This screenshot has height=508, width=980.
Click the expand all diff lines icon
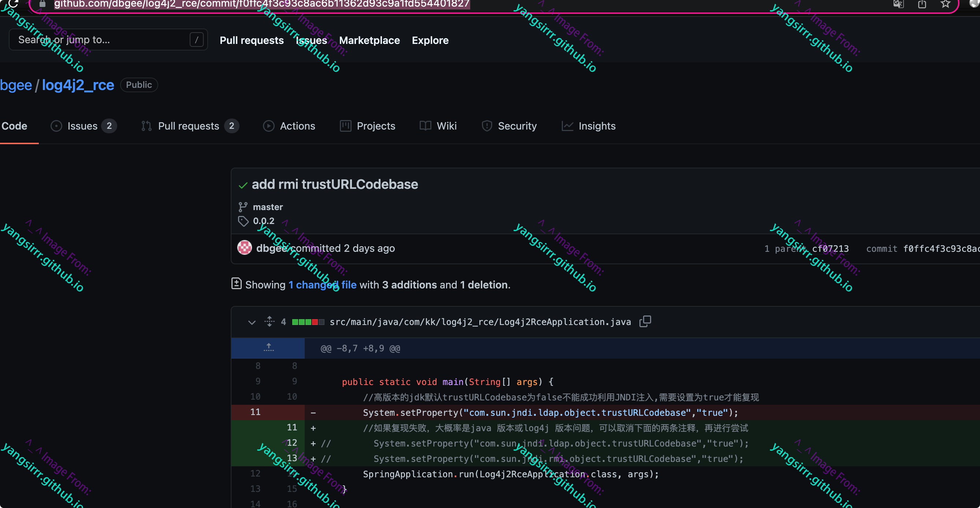click(269, 322)
